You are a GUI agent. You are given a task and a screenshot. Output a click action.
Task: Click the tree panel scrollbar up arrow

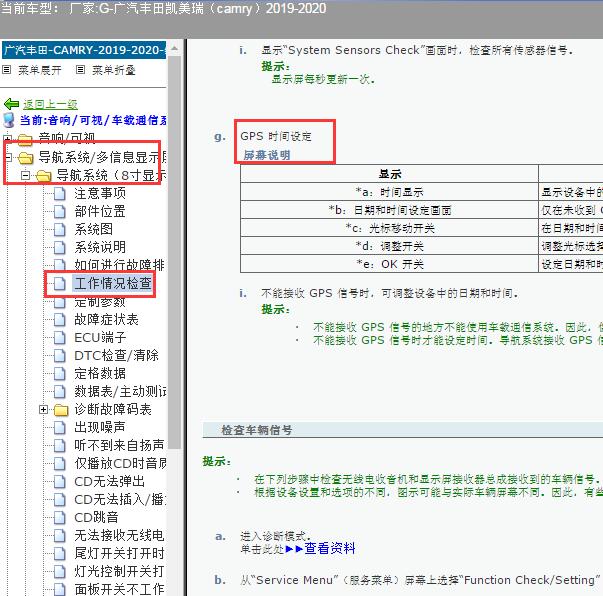tap(174, 48)
